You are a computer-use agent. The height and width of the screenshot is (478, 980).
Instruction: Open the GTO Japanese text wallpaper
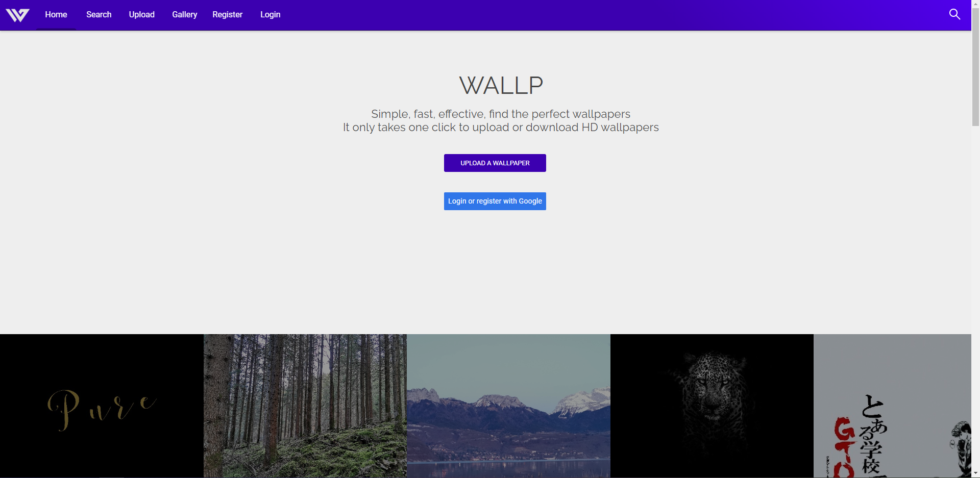point(892,406)
